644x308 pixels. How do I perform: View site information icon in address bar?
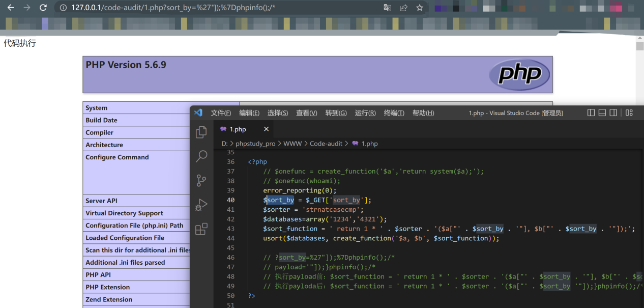pos(63,8)
